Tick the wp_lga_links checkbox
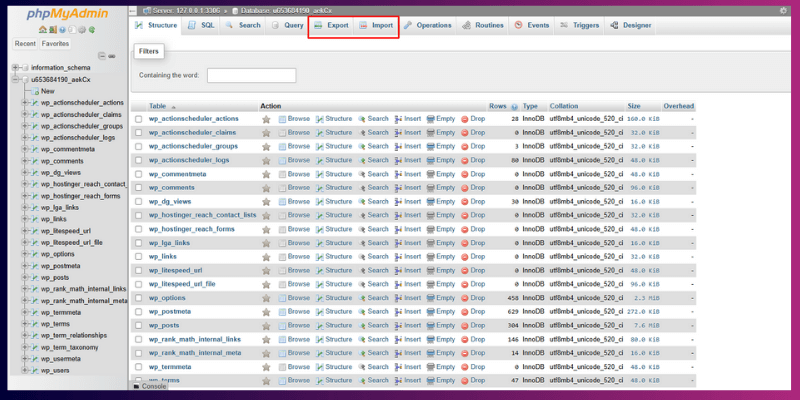The image size is (800, 400). pos(138,243)
